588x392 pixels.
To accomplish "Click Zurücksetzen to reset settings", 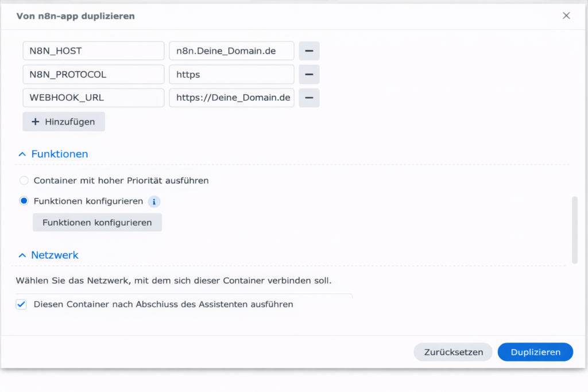I will (452, 352).
